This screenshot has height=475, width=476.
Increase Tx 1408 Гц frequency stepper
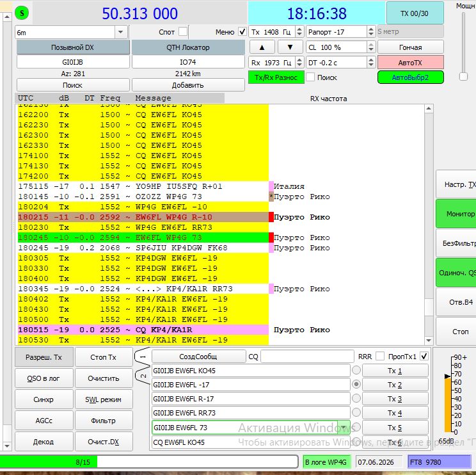click(299, 29)
